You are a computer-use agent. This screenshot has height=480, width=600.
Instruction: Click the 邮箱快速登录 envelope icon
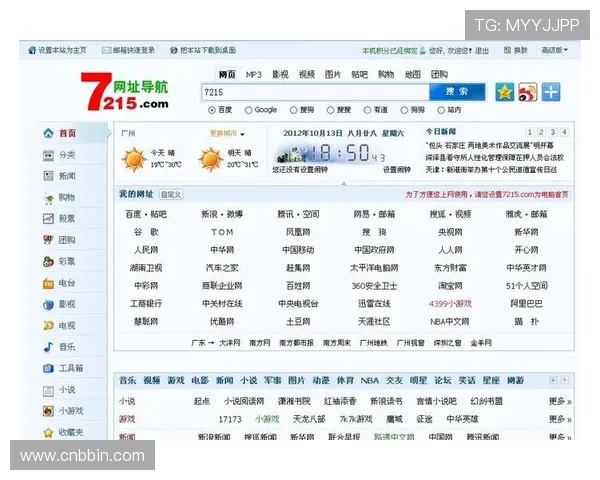106,50
